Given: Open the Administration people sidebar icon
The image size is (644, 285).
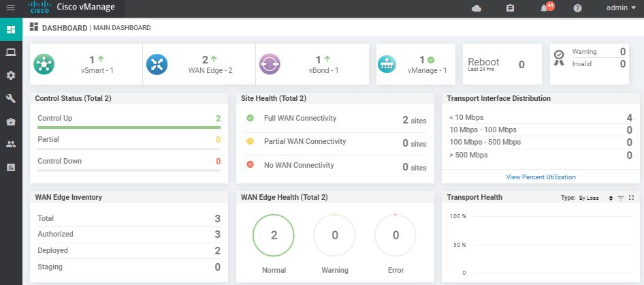Looking at the screenshot, I should tap(11, 145).
